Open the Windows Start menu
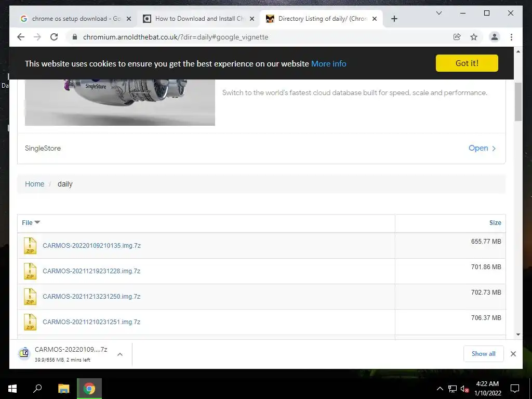The height and width of the screenshot is (399, 532). tap(12, 389)
